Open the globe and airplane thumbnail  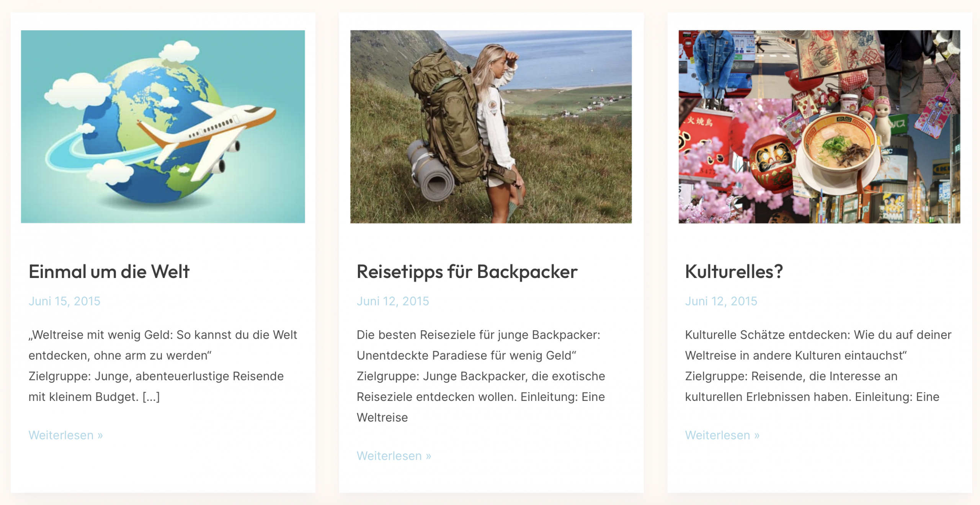(163, 126)
